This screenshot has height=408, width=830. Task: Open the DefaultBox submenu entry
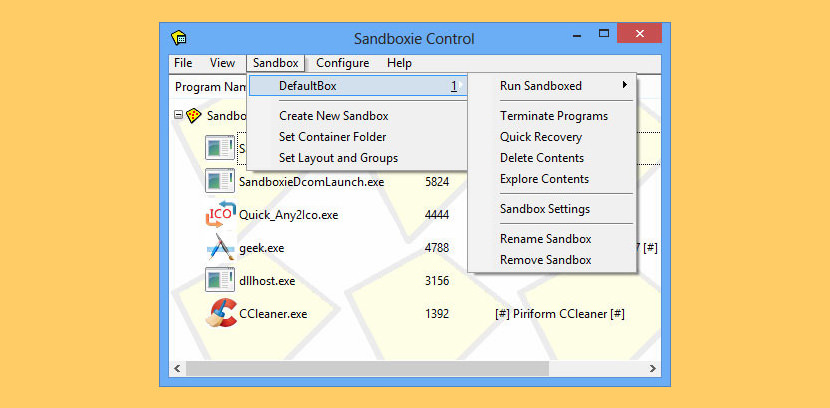point(357,86)
